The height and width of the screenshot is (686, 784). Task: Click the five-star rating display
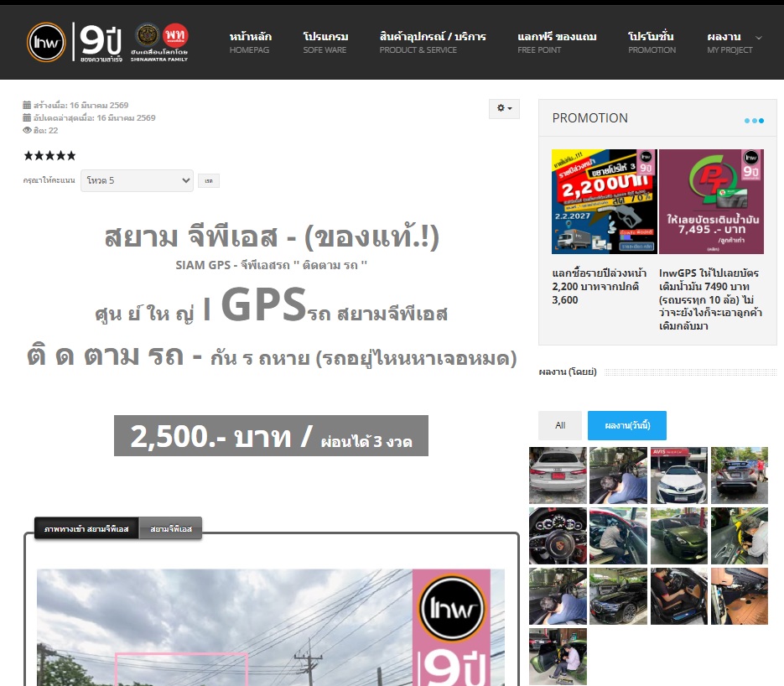coord(49,155)
